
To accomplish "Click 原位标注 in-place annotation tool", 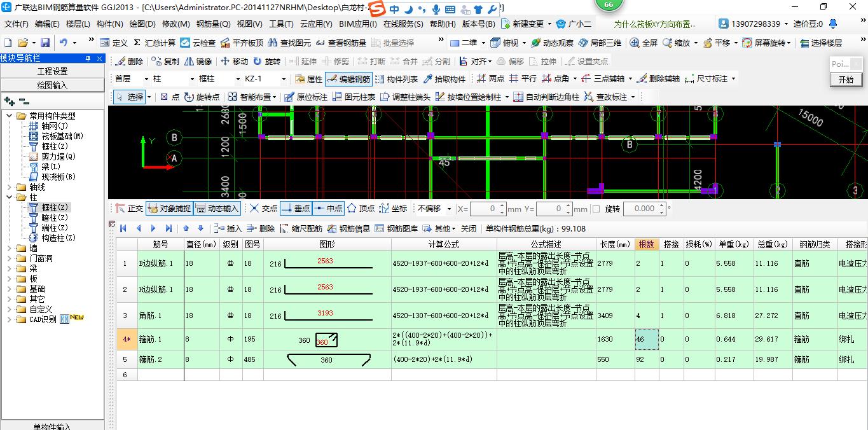I will pyautogui.click(x=306, y=97).
